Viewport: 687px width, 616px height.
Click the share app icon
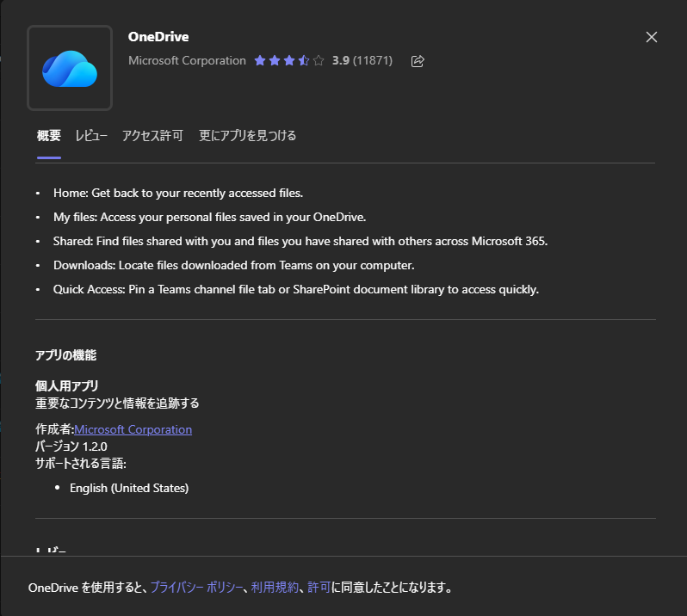tap(417, 61)
